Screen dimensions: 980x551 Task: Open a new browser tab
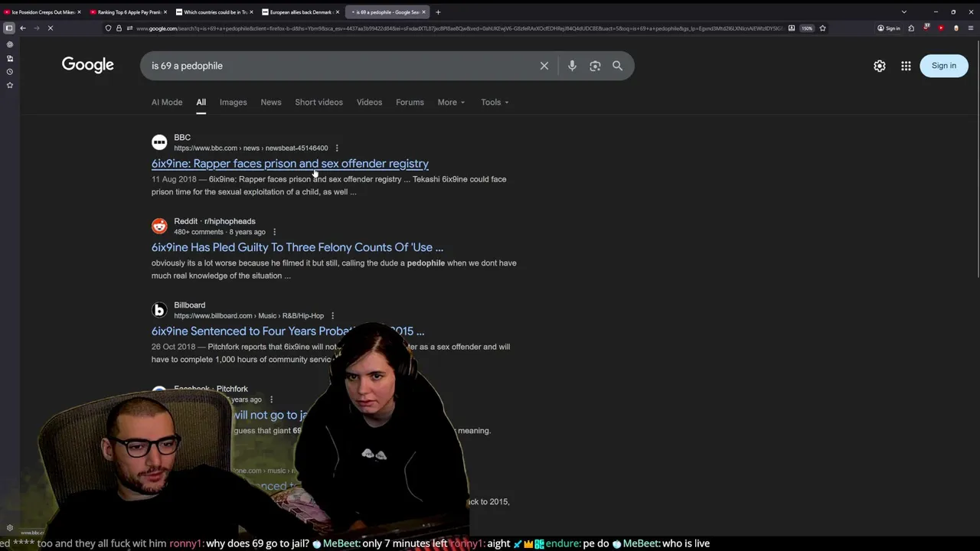point(438,12)
